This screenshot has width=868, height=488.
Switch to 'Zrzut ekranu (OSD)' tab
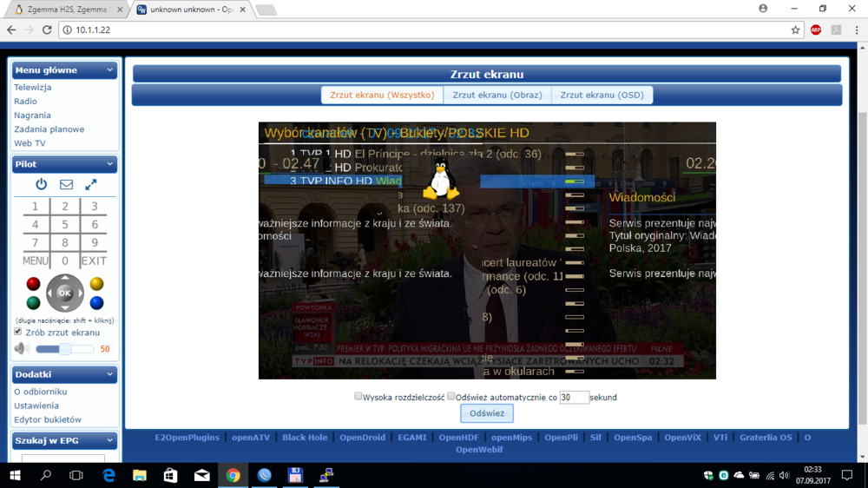[602, 95]
